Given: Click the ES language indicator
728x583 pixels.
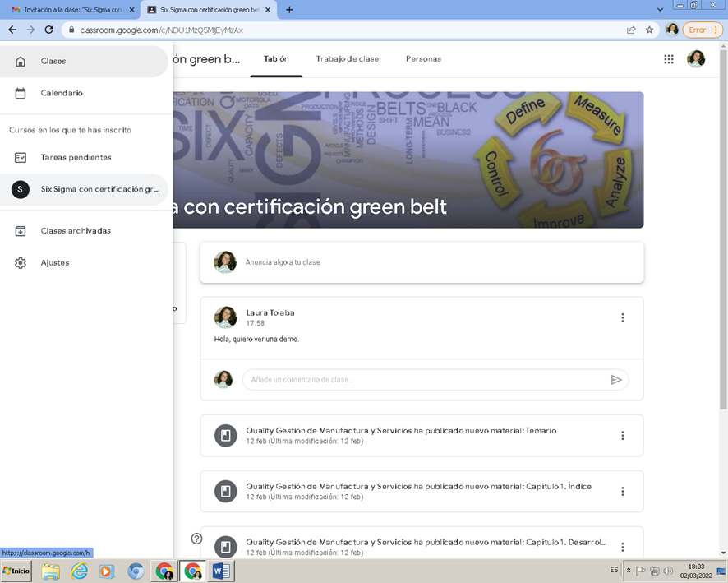Looking at the screenshot, I should 614,570.
